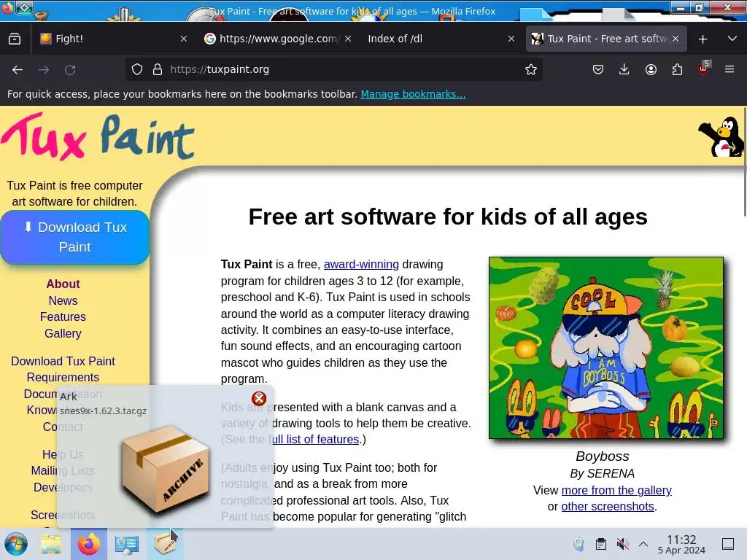Click the page vertical scrollbar thumb
Screen dimensions: 747x560
point(745,162)
